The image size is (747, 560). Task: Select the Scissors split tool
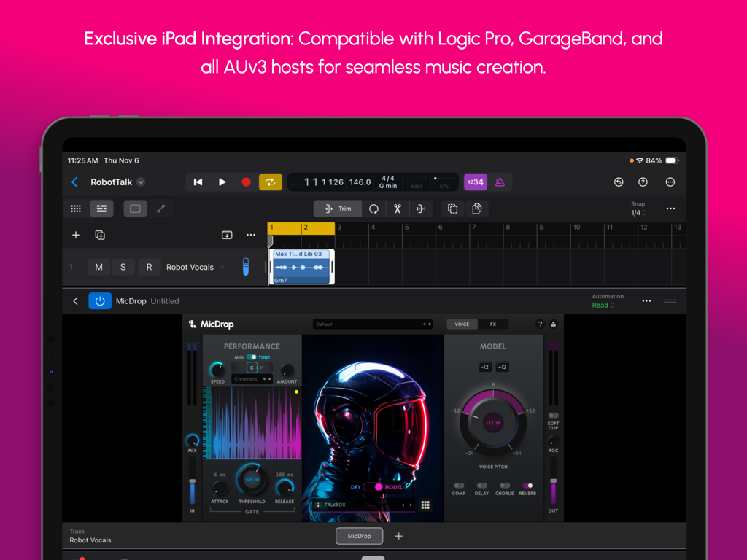click(398, 209)
